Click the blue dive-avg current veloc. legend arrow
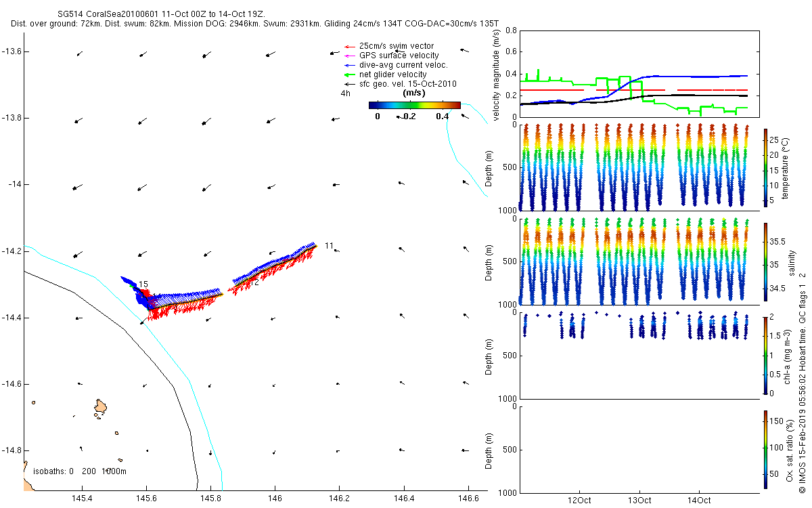The width and height of the screenshot is (812, 508). (351, 65)
